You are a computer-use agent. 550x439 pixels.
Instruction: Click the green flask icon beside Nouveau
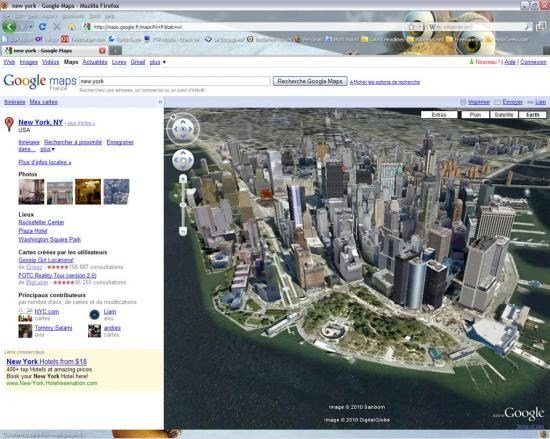pyautogui.click(x=471, y=62)
